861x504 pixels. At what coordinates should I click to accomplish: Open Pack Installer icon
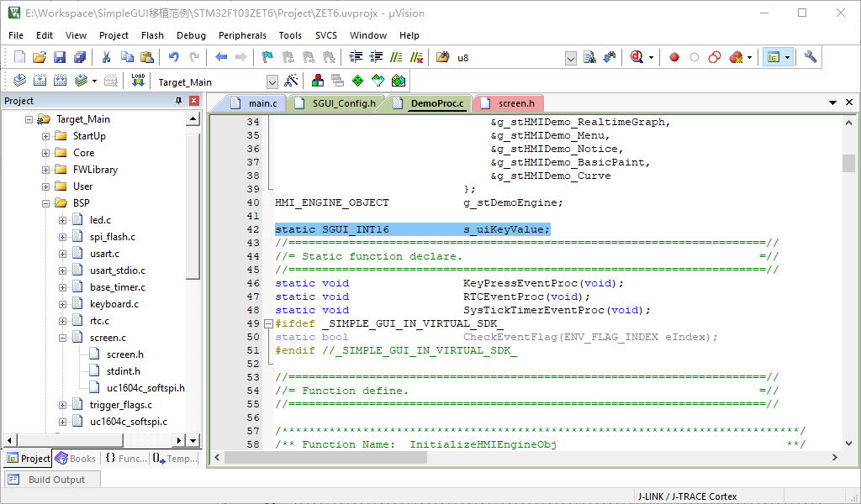[398, 81]
